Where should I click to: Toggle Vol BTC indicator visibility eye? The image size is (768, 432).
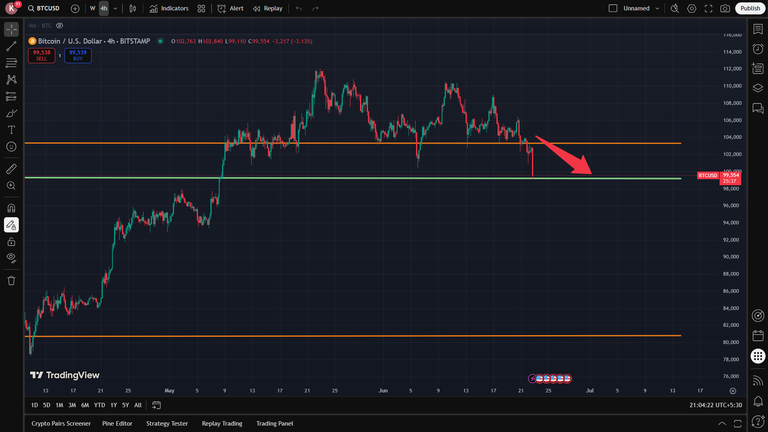click(x=60, y=25)
